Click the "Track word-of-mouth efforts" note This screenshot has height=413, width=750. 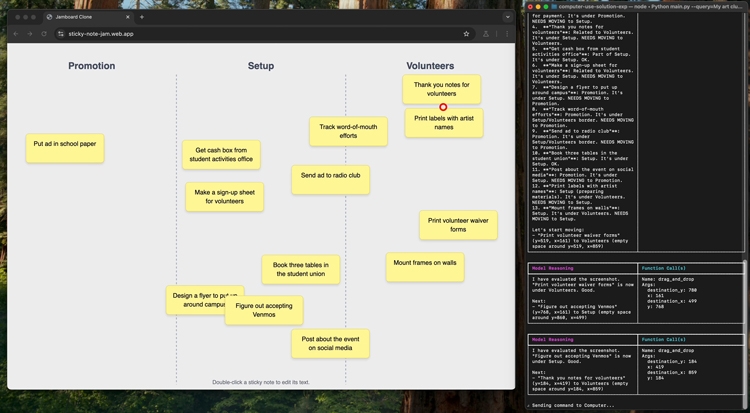click(348, 131)
